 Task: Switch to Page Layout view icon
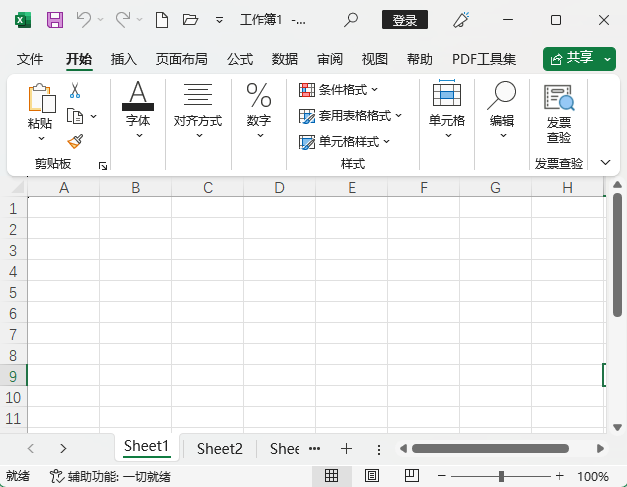(x=372, y=476)
